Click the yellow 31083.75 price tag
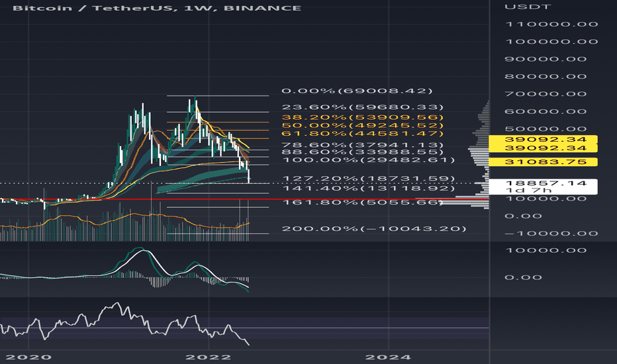Viewport: 617px width, 364px height. coord(543,161)
